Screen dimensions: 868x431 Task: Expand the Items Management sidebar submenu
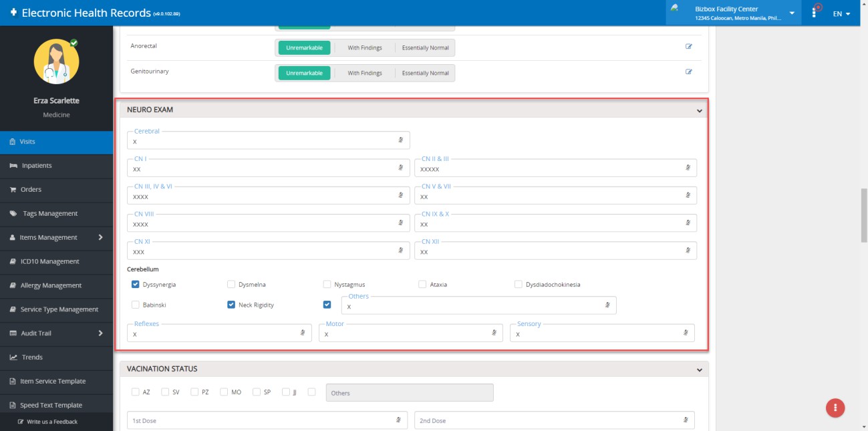click(x=57, y=237)
